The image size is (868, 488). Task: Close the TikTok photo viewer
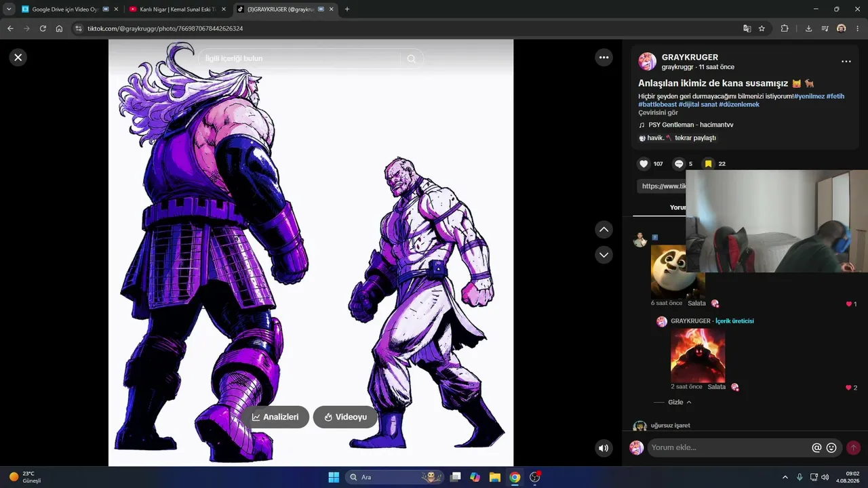pos(18,58)
